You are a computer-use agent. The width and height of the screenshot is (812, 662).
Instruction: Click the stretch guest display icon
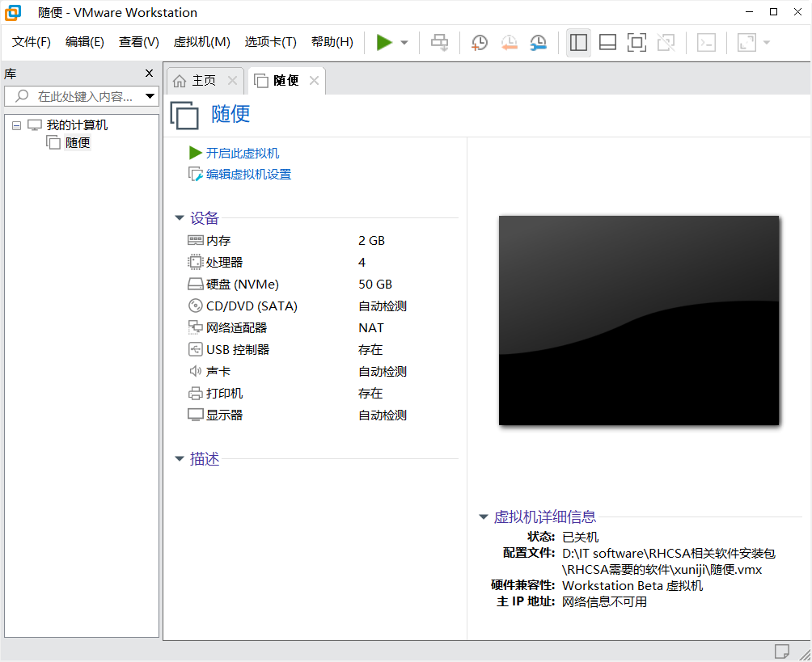click(746, 43)
